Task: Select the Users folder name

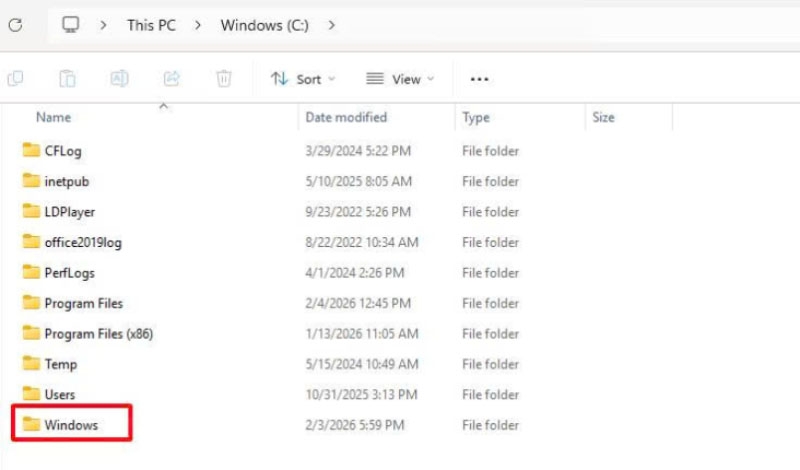Action: click(x=60, y=394)
